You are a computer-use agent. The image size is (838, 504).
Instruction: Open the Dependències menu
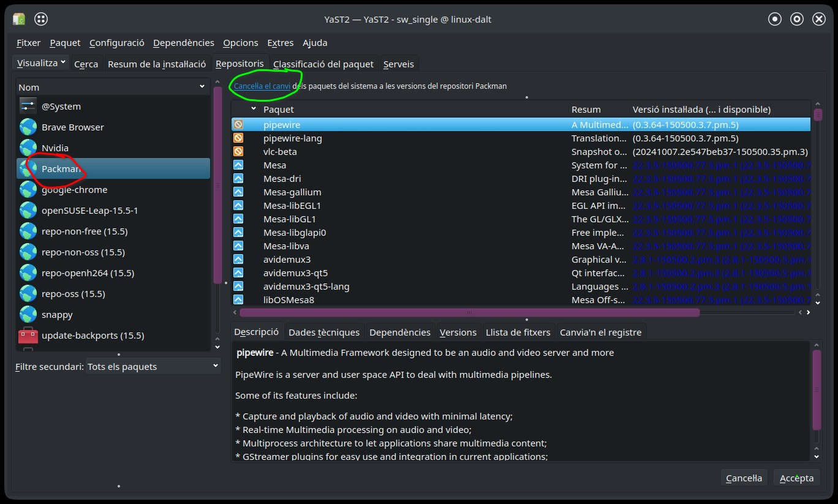pyautogui.click(x=183, y=43)
